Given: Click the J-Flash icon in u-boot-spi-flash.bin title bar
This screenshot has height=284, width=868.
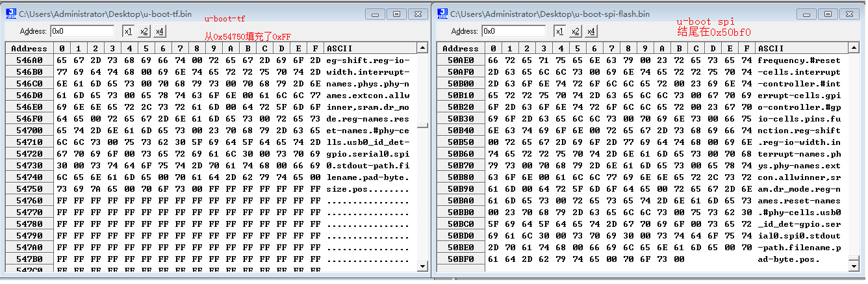Looking at the screenshot, I should point(442,13).
